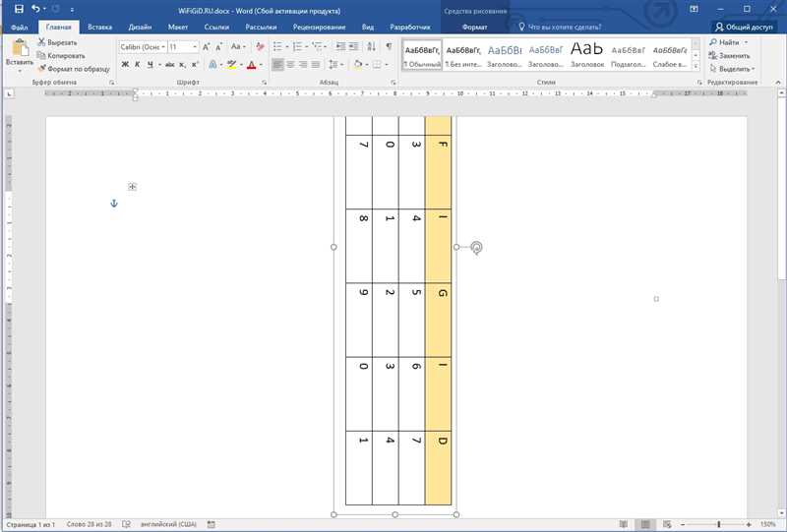Decrease indent in the paragraph group
Viewport: 787px width, 532px height.
(x=340, y=46)
